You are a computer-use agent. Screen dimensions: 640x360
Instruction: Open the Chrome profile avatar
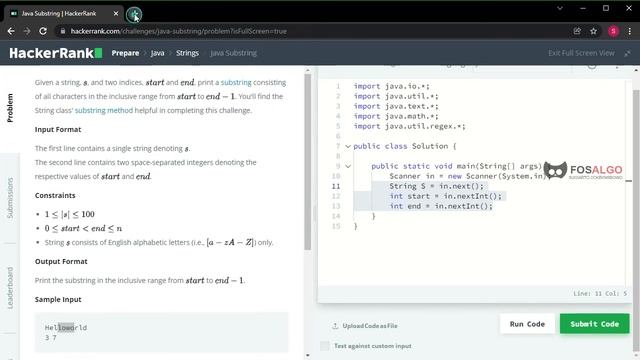pos(613,31)
